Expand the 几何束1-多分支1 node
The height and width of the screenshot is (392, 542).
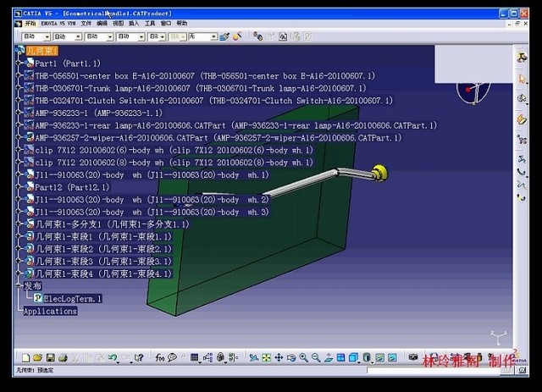[19, 224]
